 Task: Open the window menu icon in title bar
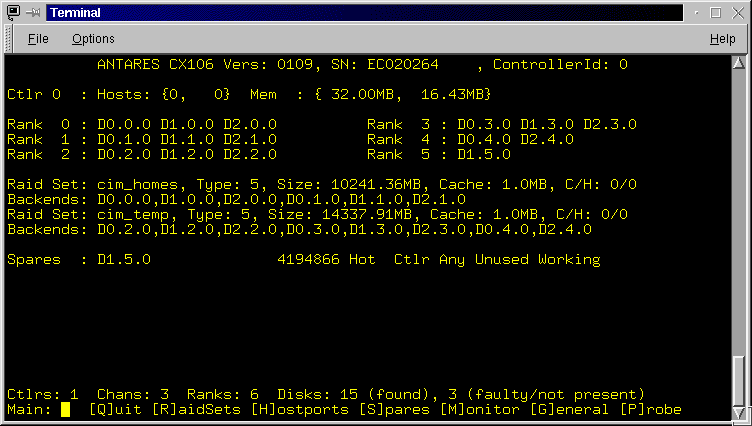tap(11, 12)
